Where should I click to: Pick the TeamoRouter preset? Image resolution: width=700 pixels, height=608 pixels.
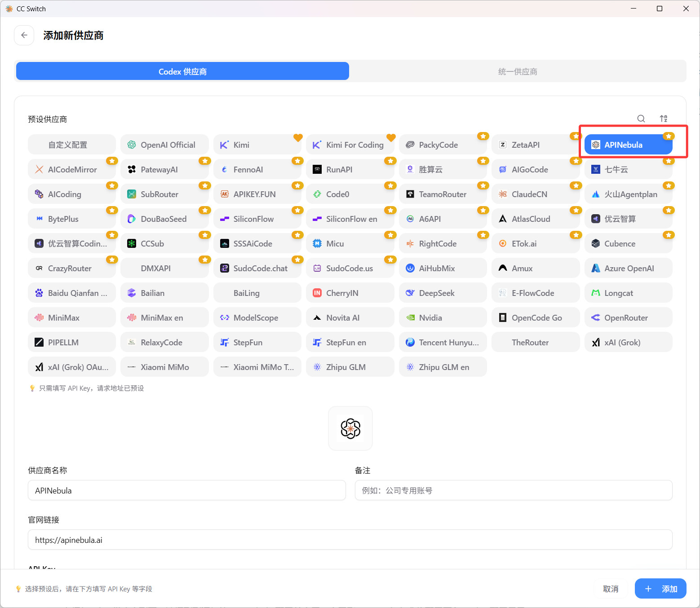[443, 194]
